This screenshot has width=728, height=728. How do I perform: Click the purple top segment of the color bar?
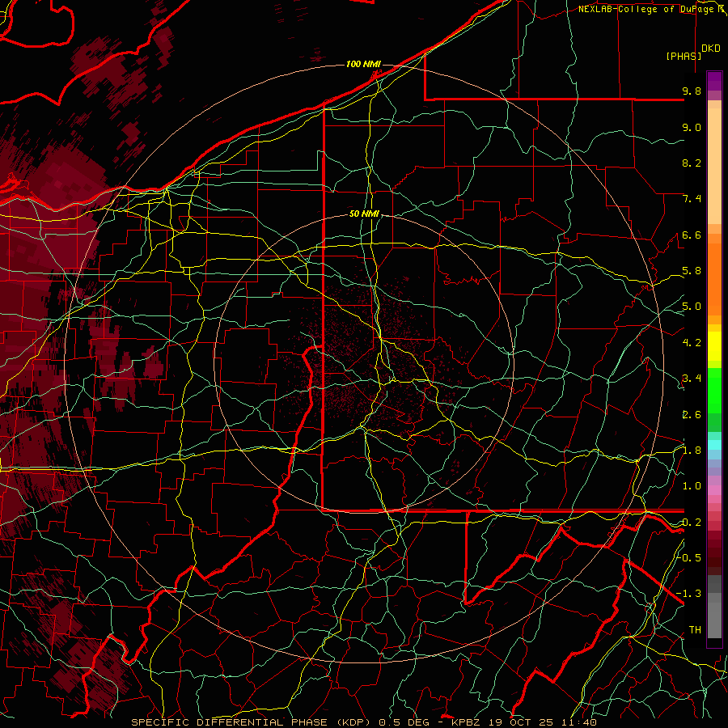[714, 81]
